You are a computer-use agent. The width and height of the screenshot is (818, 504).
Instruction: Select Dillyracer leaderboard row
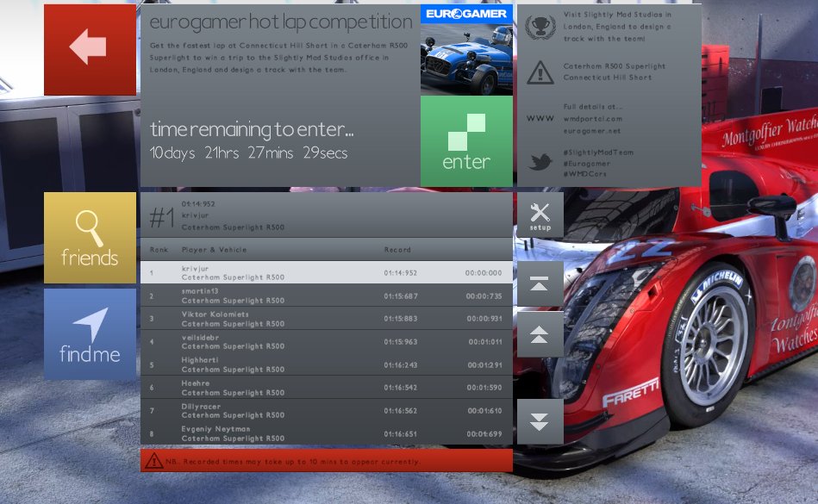pos(327,410)
